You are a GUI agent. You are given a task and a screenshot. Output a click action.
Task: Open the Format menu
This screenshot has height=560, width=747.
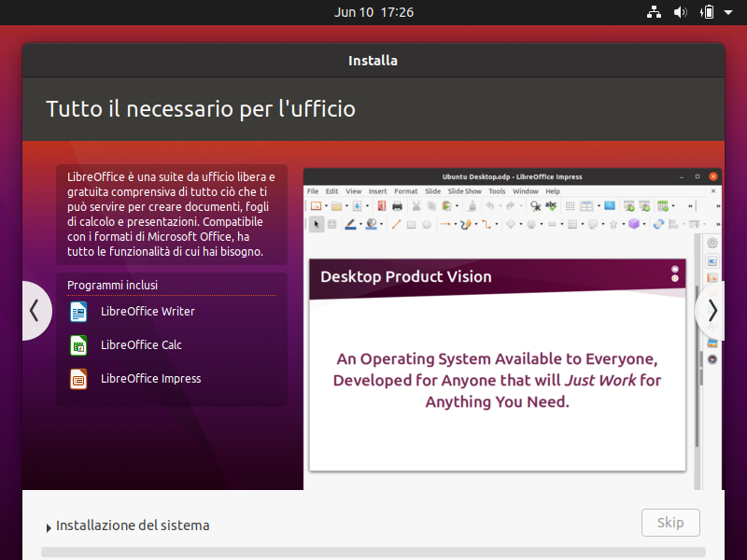tap(405, 190)
